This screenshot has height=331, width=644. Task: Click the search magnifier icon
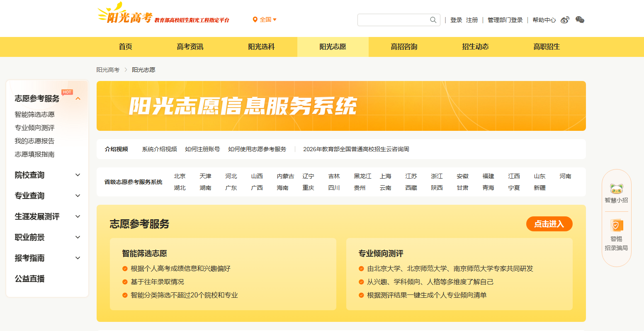click(433, 20)
